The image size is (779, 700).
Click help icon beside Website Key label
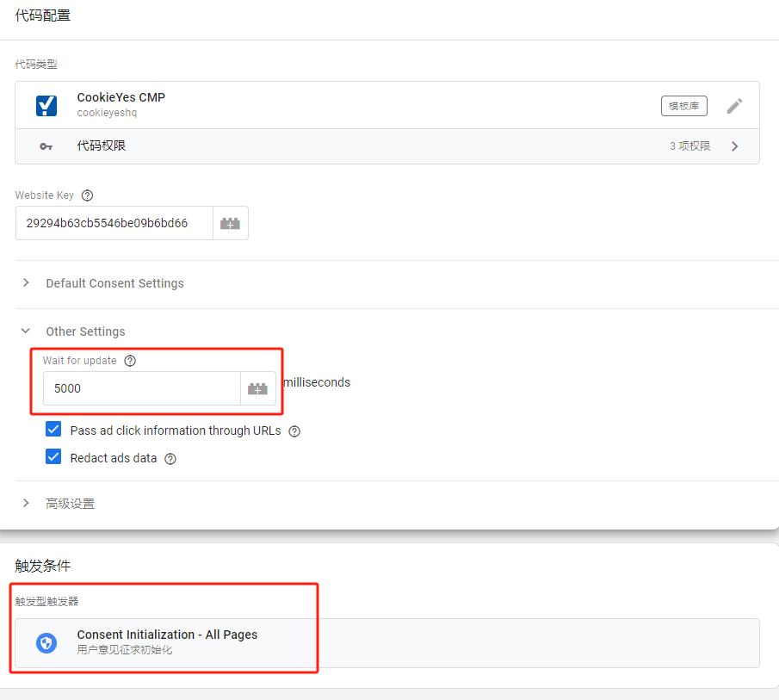[87, 195]
